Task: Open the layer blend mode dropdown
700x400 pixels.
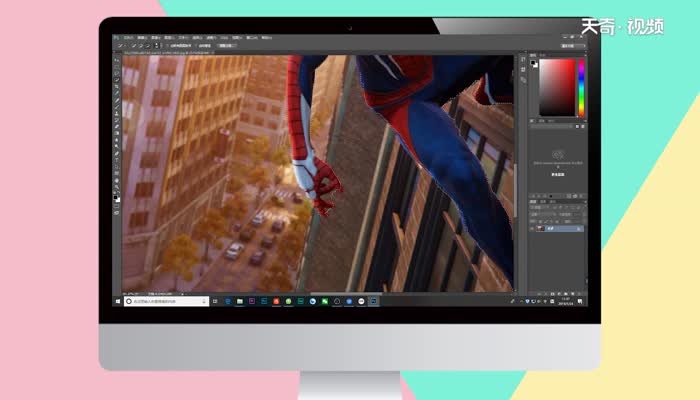Action: 542,214
